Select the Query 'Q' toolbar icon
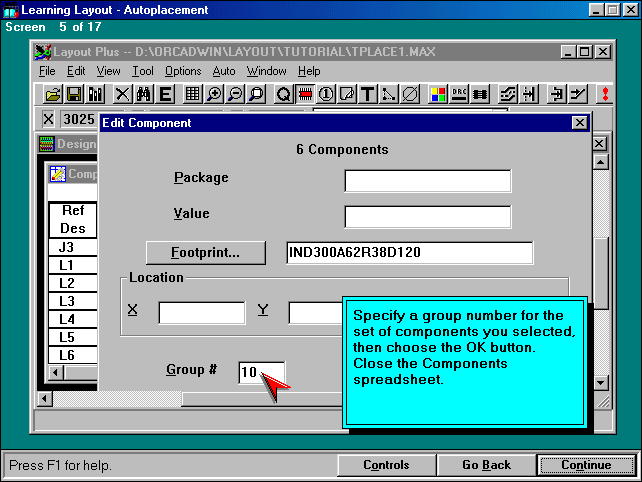 pyautogui.click(x=283, y=94)
